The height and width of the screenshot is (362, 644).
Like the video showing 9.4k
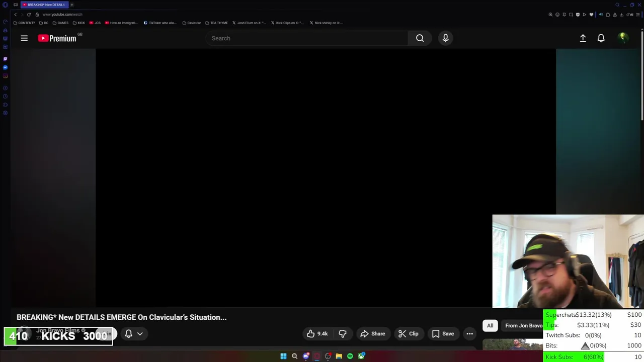pyautogui.click(x=317, y=334)
